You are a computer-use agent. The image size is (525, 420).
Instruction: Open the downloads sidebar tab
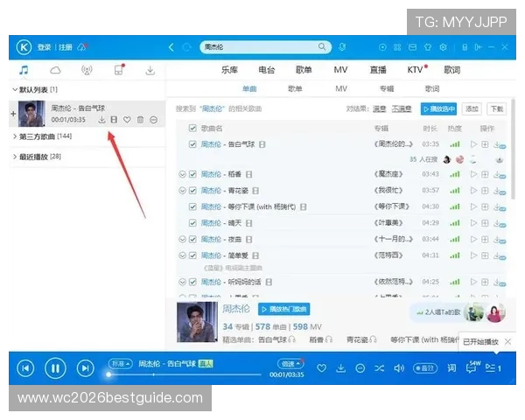[x=150, y=70]
